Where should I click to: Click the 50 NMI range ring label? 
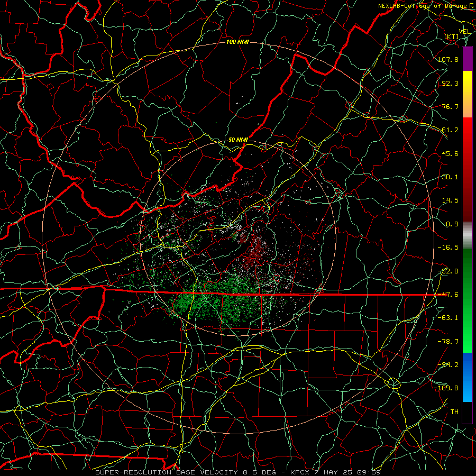(238, 140)
